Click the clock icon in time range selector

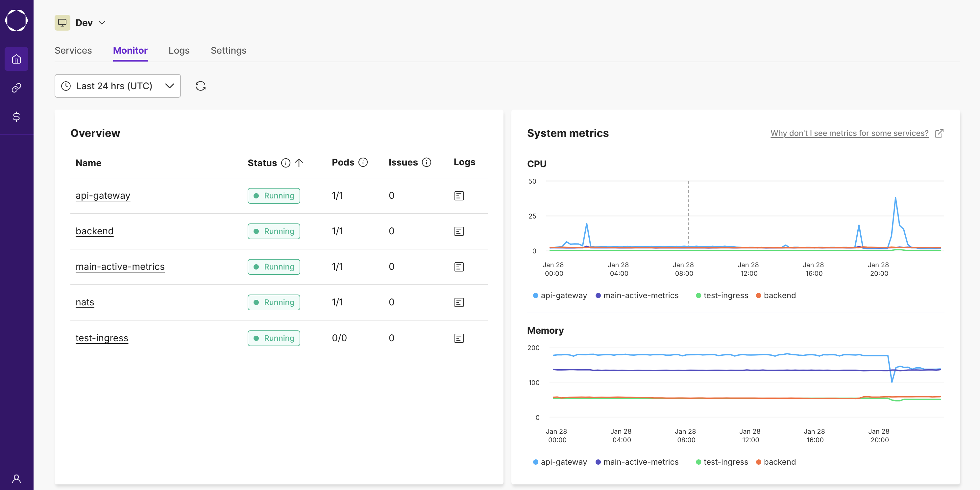click(x=66, y=86)
